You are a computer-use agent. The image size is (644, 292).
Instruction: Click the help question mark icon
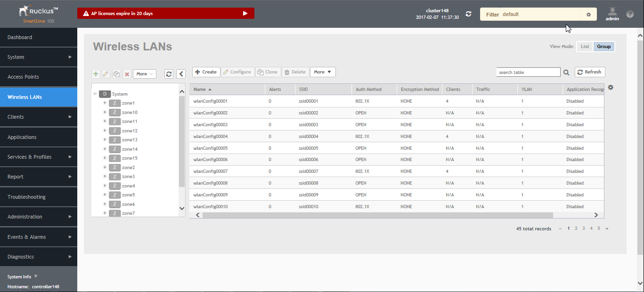[630, 14]
